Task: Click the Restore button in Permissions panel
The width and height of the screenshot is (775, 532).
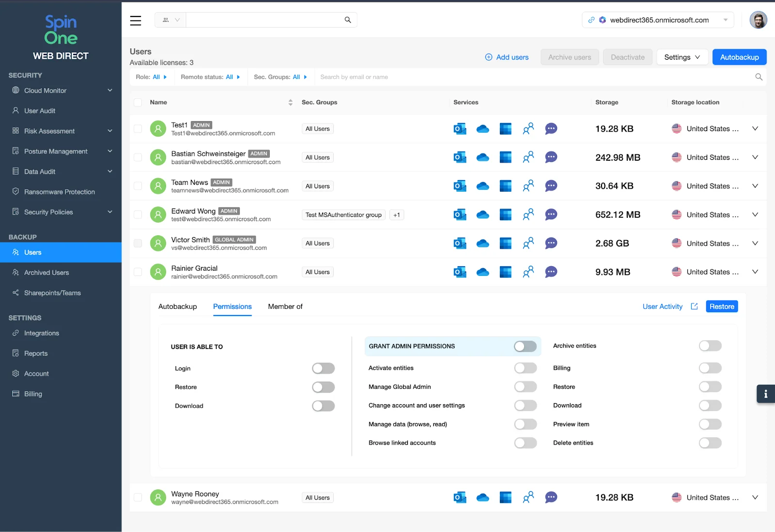Action: [x=721, y=306]
